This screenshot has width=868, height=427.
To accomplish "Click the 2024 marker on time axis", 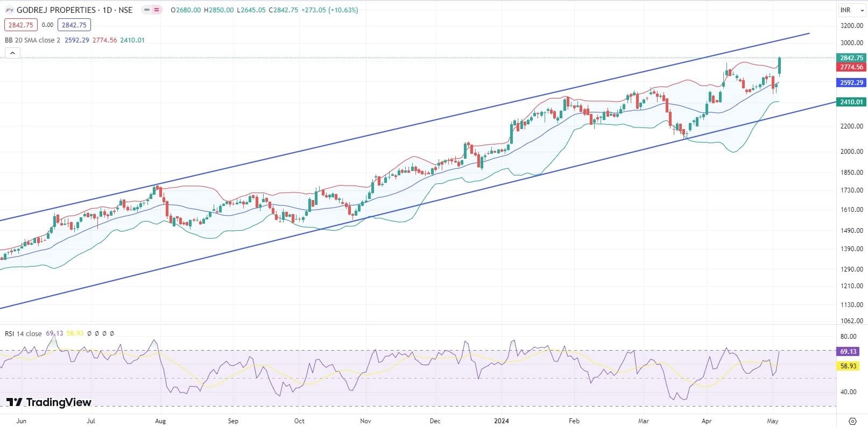I will (x=502, y=421).
